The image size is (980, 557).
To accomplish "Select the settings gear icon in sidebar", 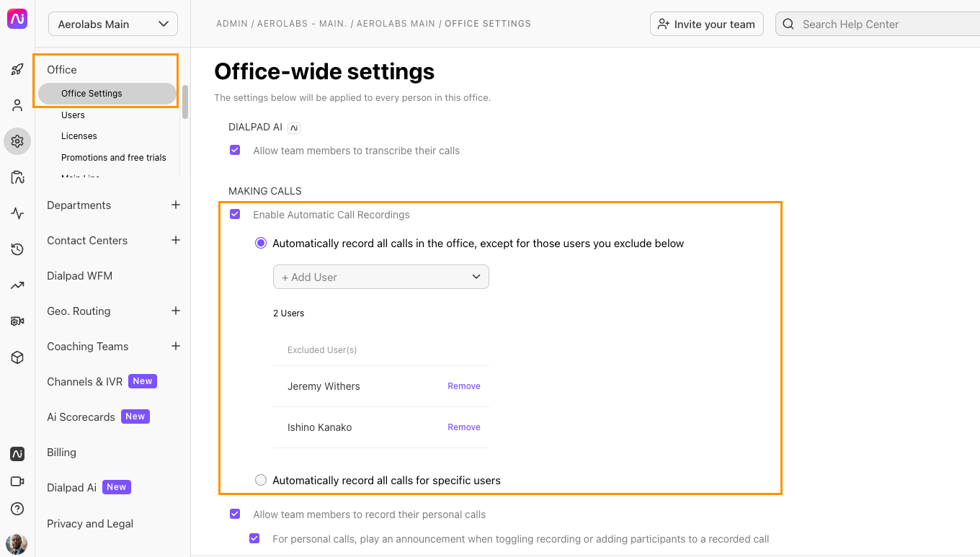I will click(x=17, y=141).
